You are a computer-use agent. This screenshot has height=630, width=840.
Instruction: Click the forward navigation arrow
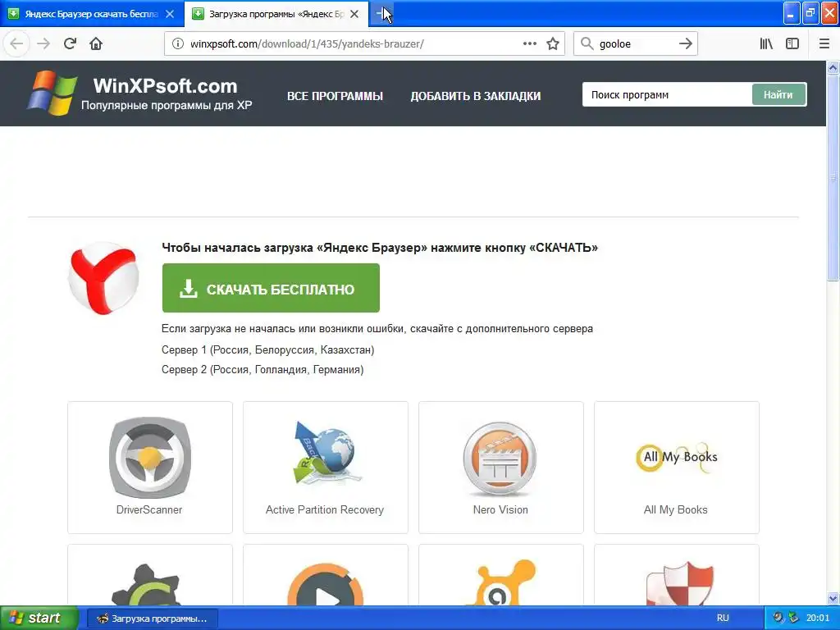(43, 43)
